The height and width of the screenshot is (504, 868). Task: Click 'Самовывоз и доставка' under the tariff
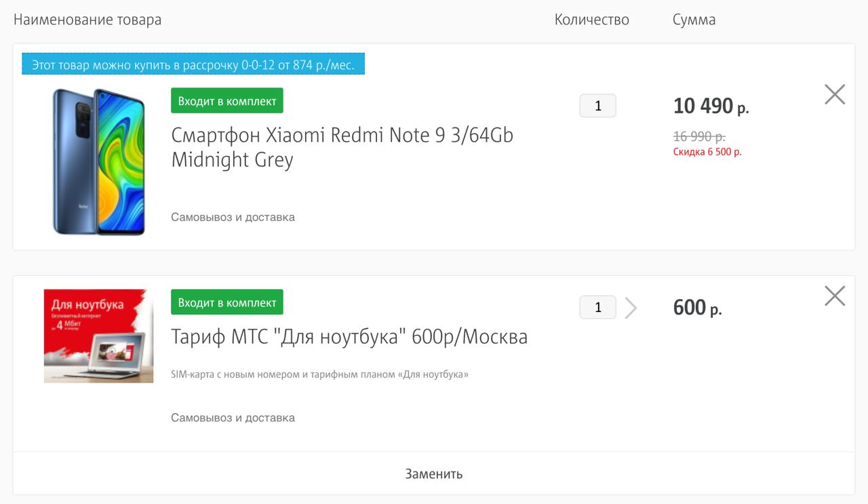pyautogui.click(x=233, y=417)
